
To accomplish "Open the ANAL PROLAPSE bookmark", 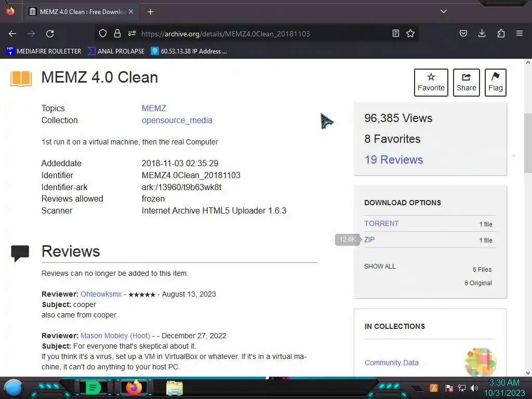I will (116, 51).
